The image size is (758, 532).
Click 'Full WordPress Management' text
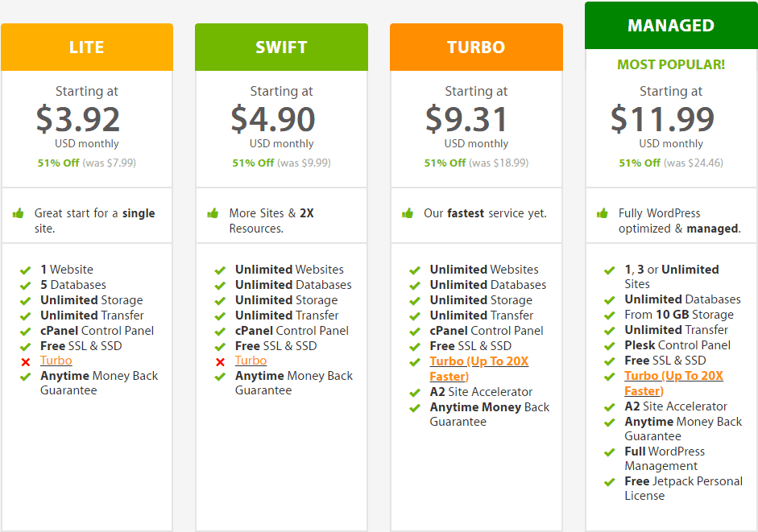tap(665, 458)
